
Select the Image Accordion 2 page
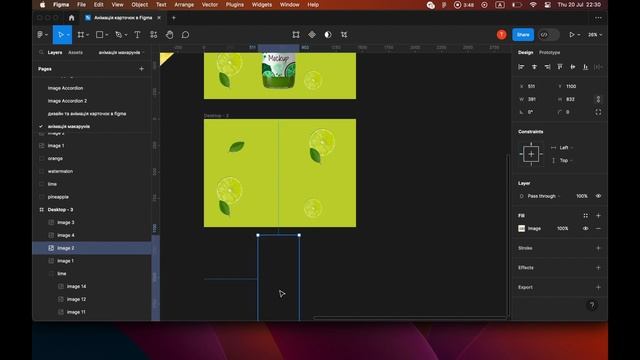(x=67, y=101)
